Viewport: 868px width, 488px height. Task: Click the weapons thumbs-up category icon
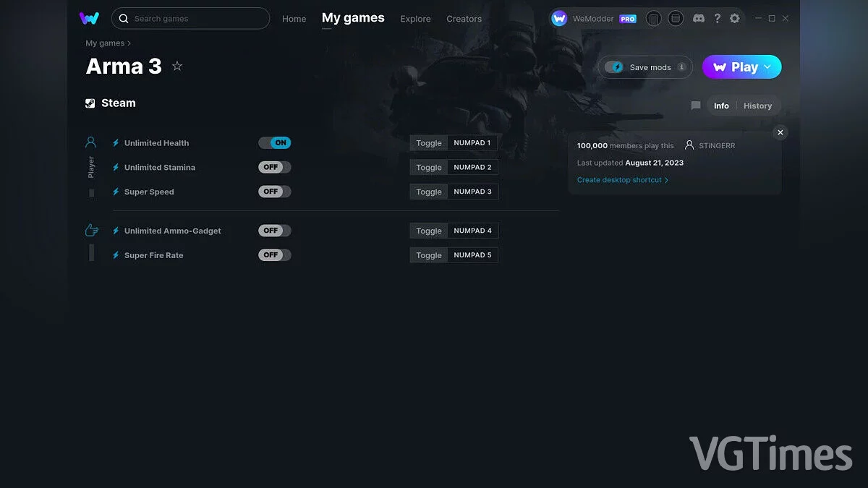pyautogui.click(x=91, y=231)
